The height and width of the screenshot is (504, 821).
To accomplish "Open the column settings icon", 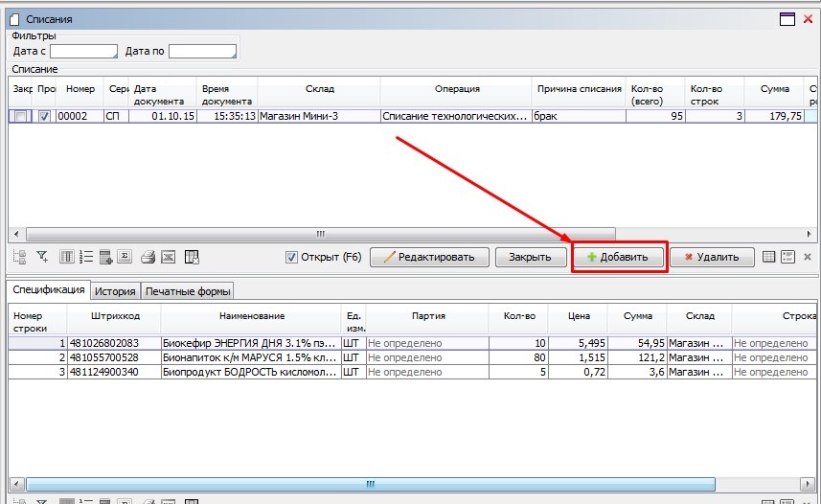I will coord(66,257).
